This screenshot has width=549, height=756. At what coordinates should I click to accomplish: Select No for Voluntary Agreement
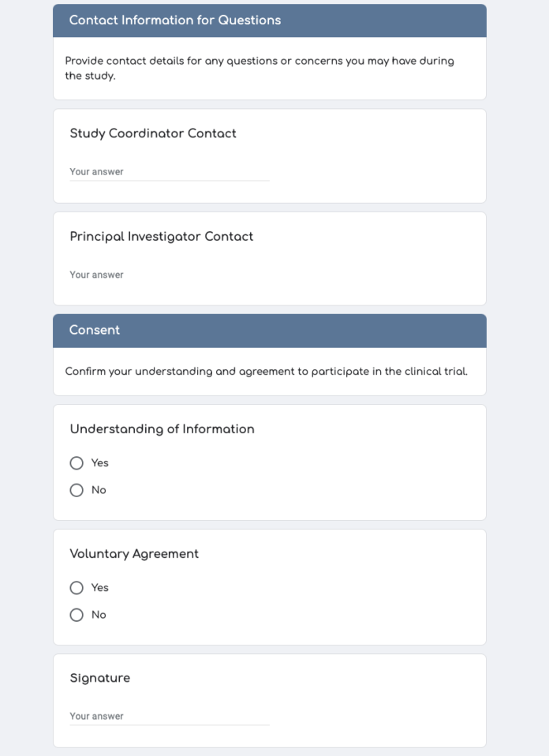pos(77,615)
